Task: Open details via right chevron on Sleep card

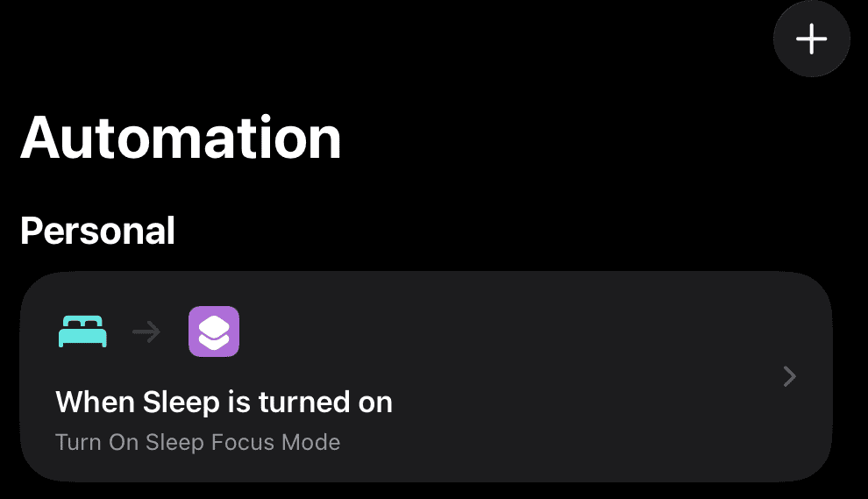Action: pos(790,376)
